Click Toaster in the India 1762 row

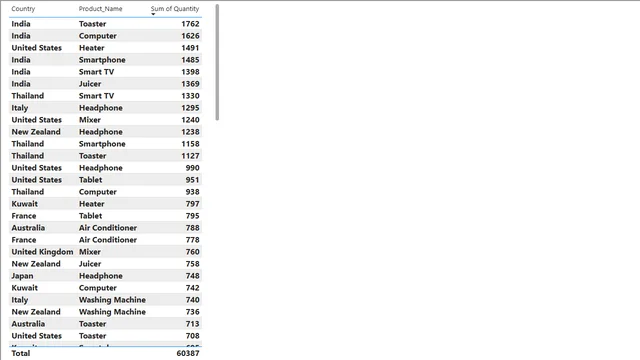[93, 24]
